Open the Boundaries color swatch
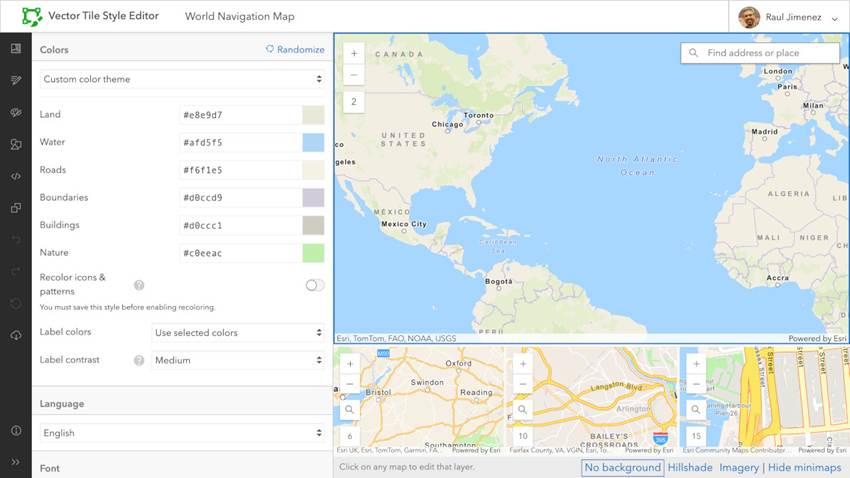 [x=313, y=198]
